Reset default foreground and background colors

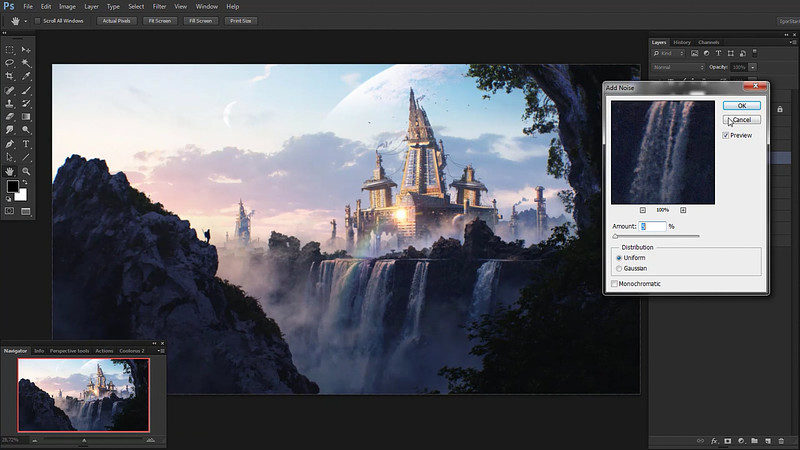(8, 199)
